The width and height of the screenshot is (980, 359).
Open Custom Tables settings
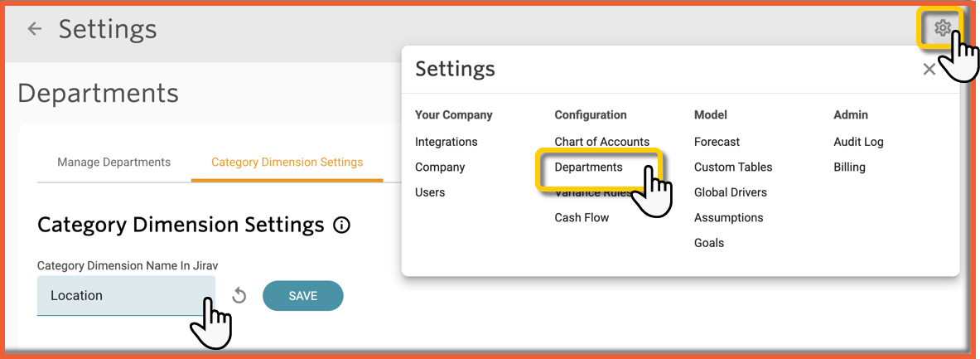pos(732,167)
